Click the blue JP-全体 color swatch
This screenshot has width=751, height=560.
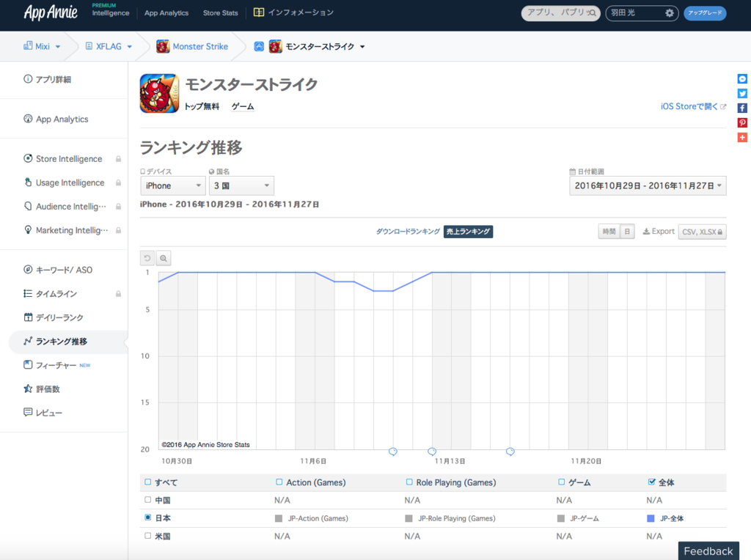tap(651, 518)
